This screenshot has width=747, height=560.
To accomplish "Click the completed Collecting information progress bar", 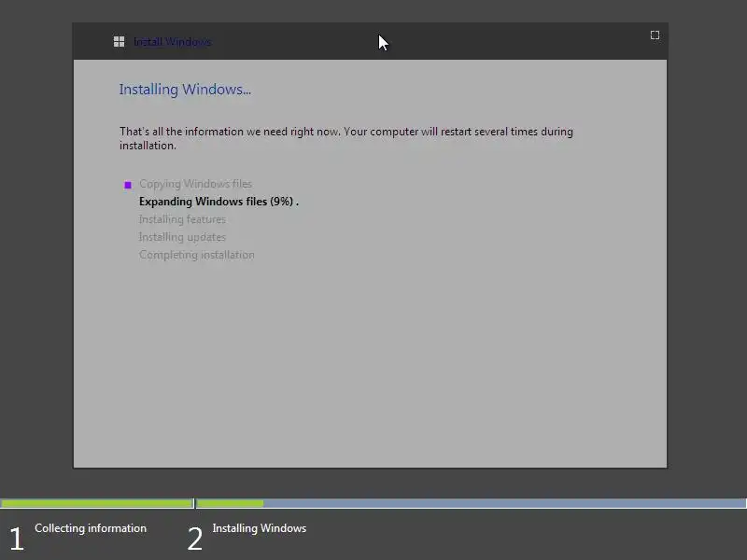I will tap(97, 503).
